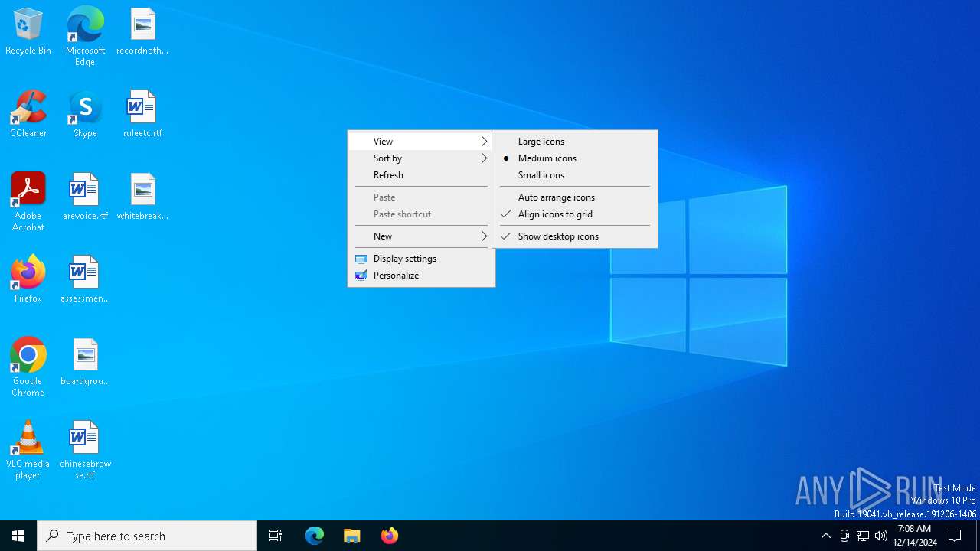Launch Firefox from the taskbar
980x551 pixels.
390,536
